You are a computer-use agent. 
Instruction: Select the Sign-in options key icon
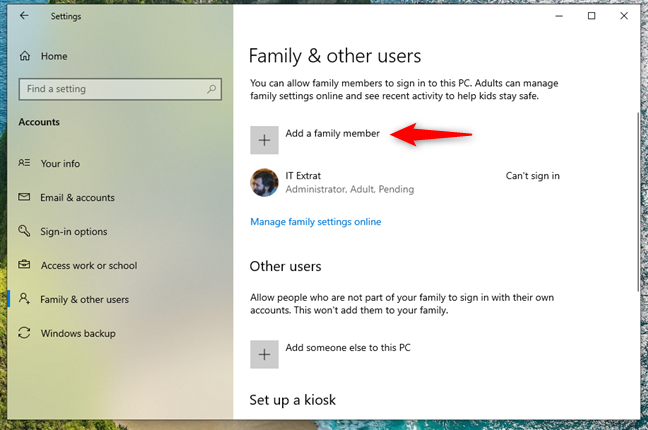pos(24,231)
